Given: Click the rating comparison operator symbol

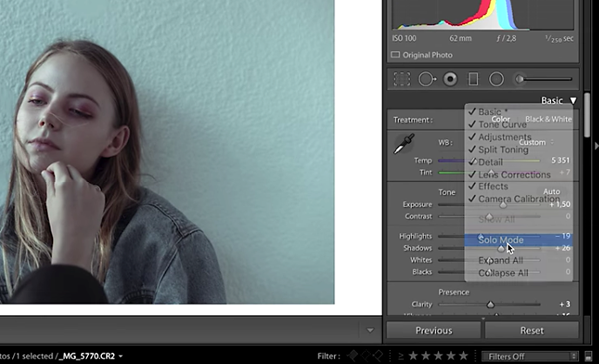Looking at the screenshot, I should pos(401,356).
